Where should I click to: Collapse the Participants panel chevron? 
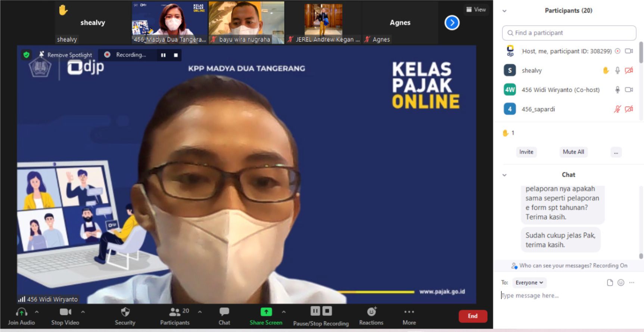pos(504,11)
